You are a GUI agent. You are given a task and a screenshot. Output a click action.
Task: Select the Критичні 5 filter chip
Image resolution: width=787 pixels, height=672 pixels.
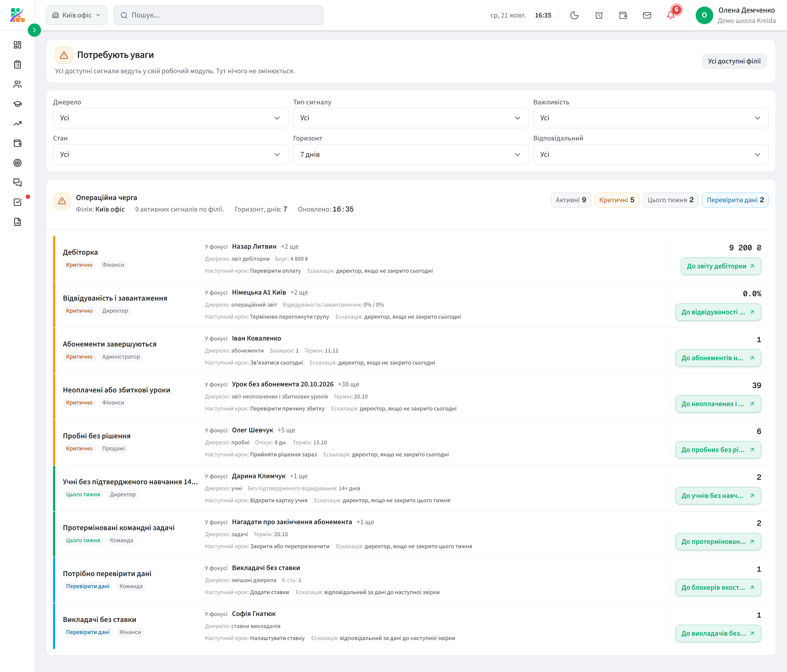[x=617, y=200]
